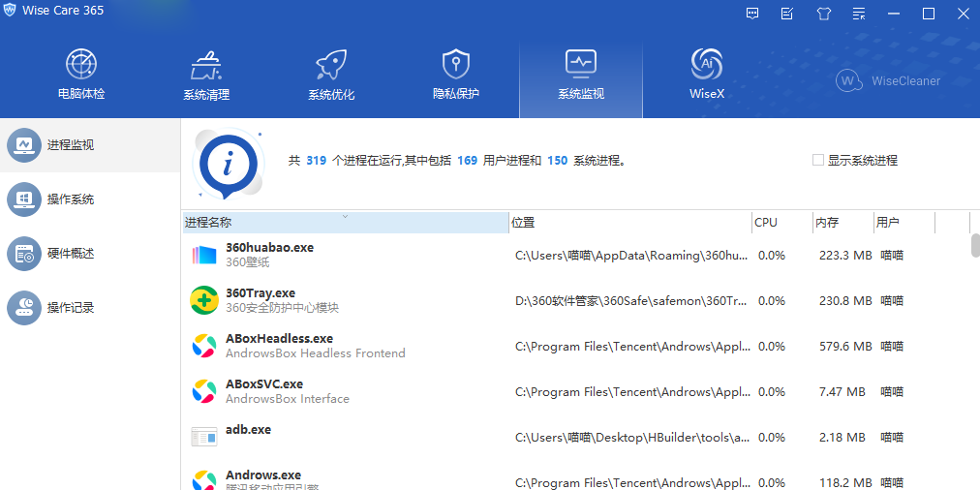Sort by the 用户 column header
Image resolution: width=980 pixels, height=490 pixels.
(x=903, y=223)
